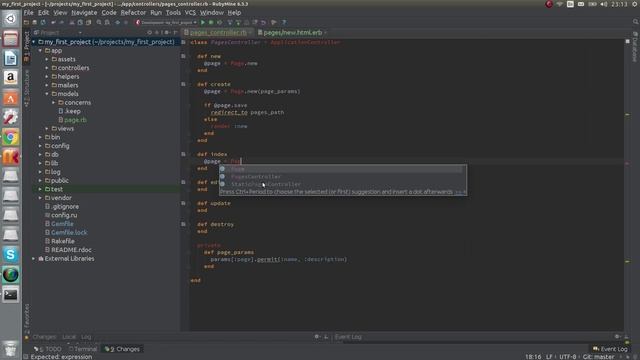Click the Save All toolbar icon
The height and width of the screenshot is (360, 640).
[x=35, y=22]
